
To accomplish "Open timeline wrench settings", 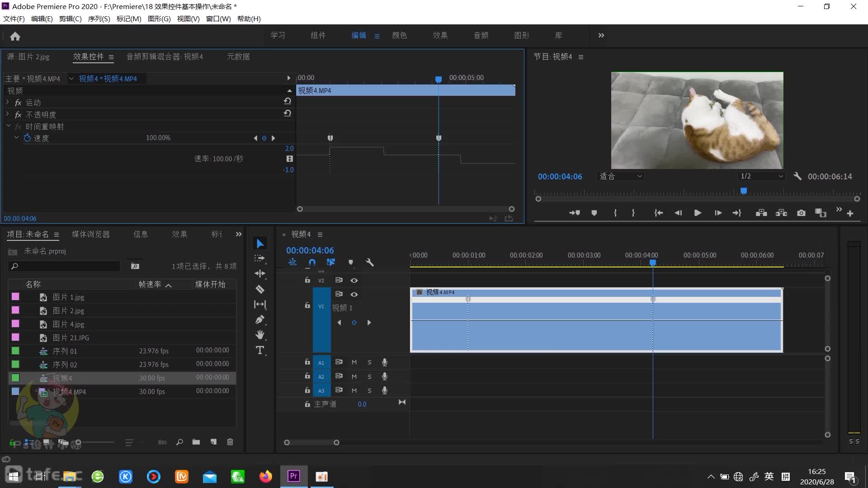I will coord(370,262).
